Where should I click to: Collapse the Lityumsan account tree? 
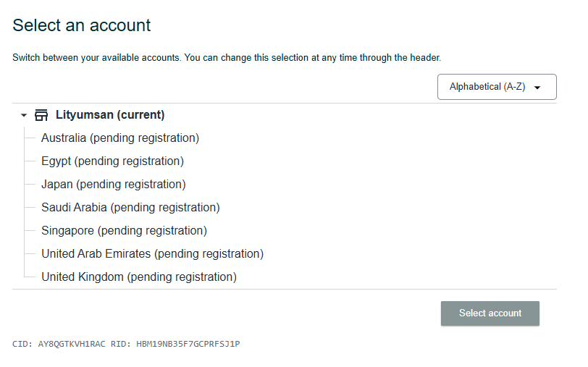click(24, 115)
